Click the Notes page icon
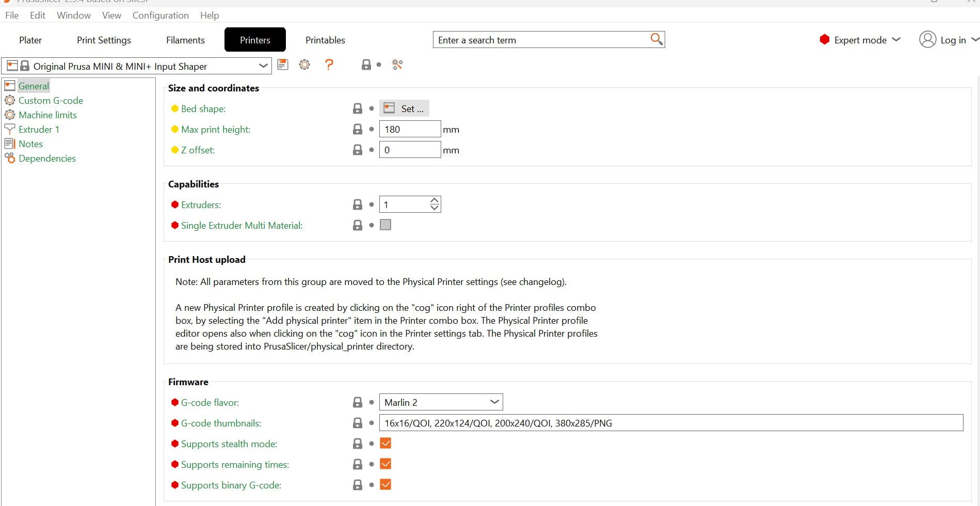980x506 pixels. coord(10,144)
